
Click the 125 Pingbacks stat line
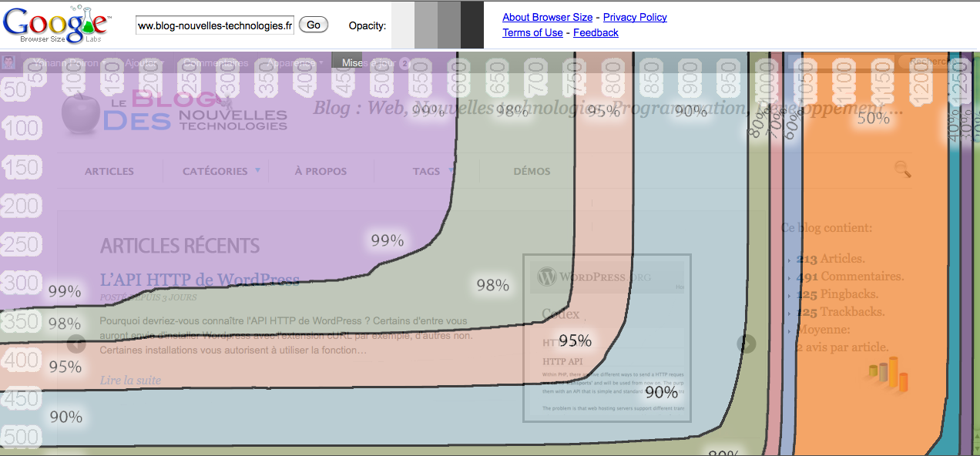point(837,294)
